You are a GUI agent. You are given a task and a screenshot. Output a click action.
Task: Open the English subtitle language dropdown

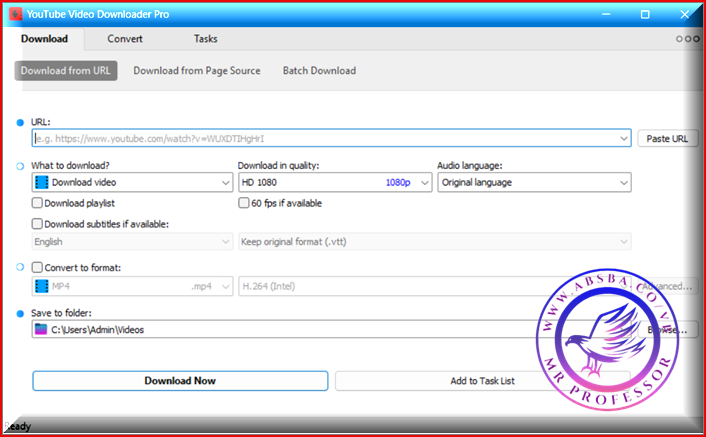coord(132,242)
